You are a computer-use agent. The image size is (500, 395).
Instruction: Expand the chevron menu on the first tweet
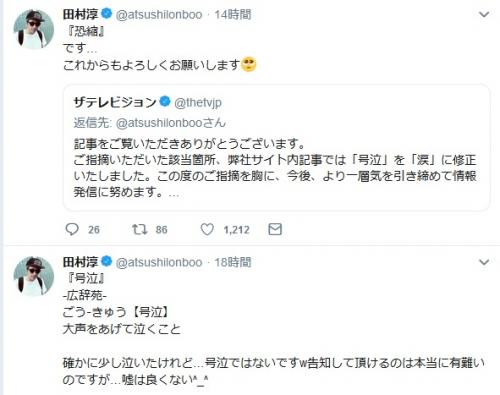click(484, 14)
